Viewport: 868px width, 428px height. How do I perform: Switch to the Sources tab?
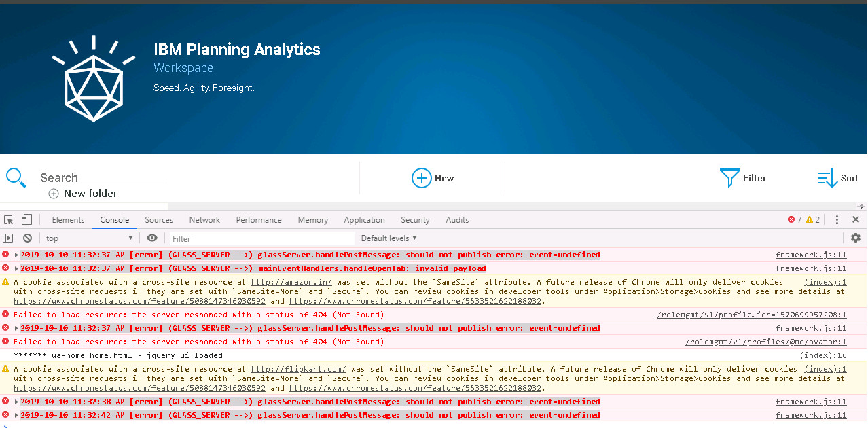pos(159,219)
